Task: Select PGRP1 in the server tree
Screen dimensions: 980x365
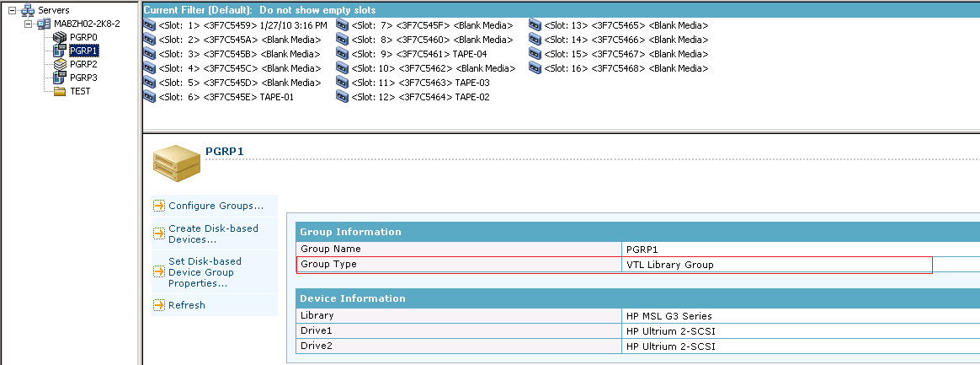Action: [83, 51]
